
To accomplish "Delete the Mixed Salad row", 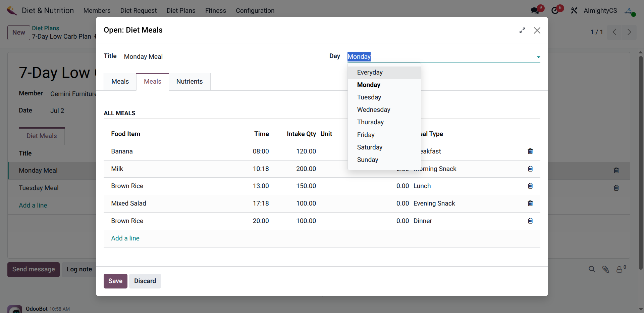I will (530, 204).
